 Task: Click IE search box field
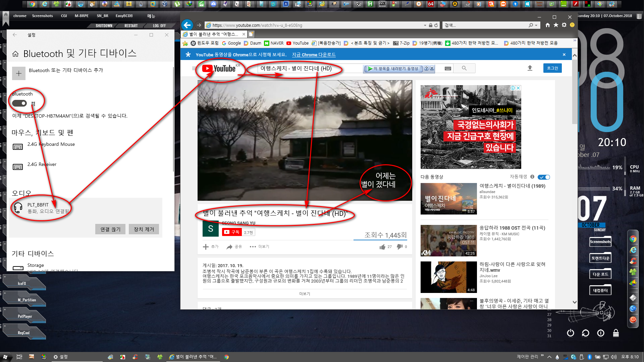tap(485, 25)
